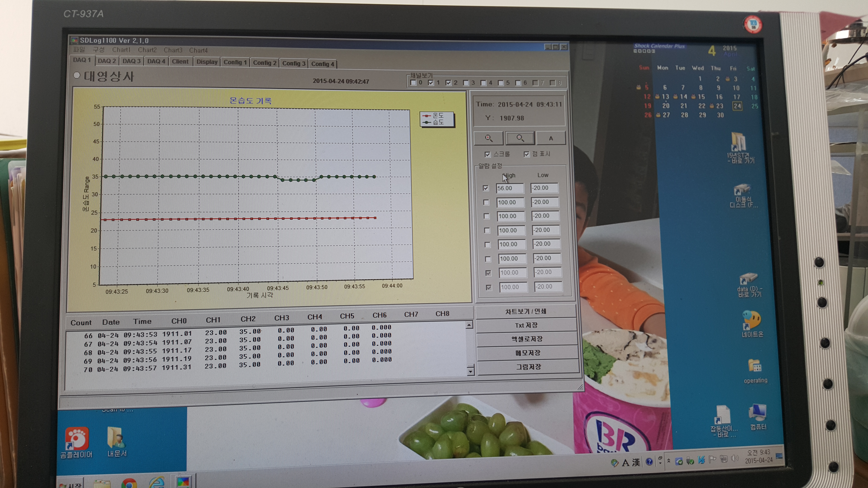
Task: Click the 漢 Hanja conversion icon
Action: coord(636,462)
